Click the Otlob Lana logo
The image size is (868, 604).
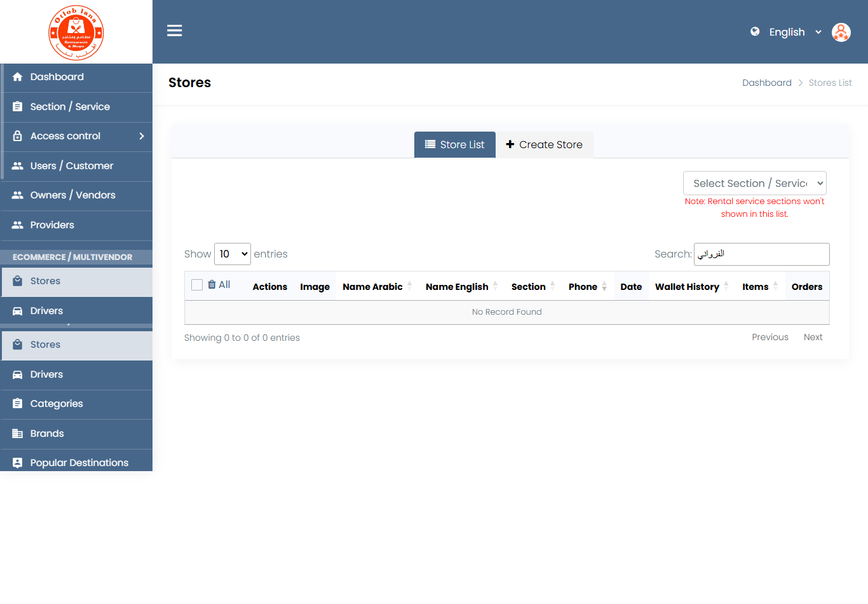[x=76, y=32]
